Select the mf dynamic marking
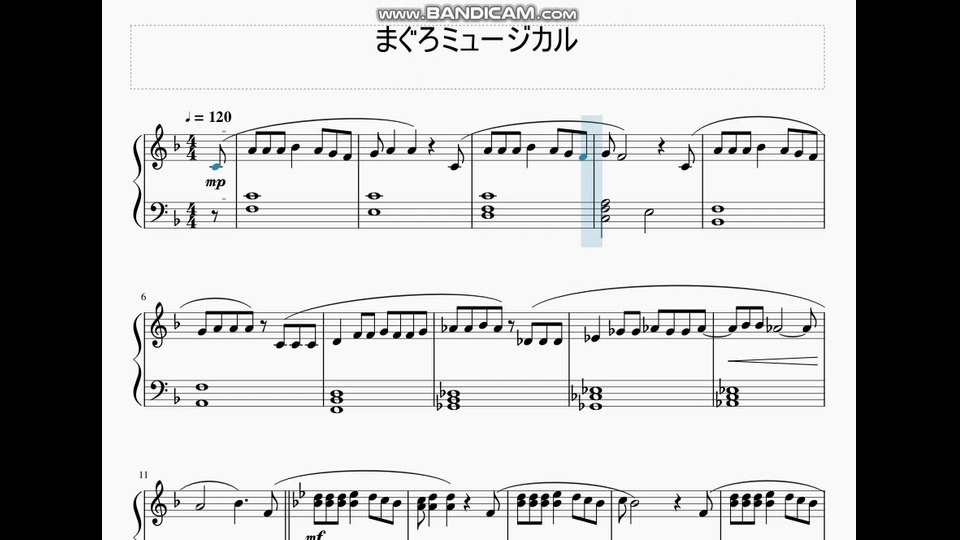This screenshot has height=540, width=960. click(315, 535)
